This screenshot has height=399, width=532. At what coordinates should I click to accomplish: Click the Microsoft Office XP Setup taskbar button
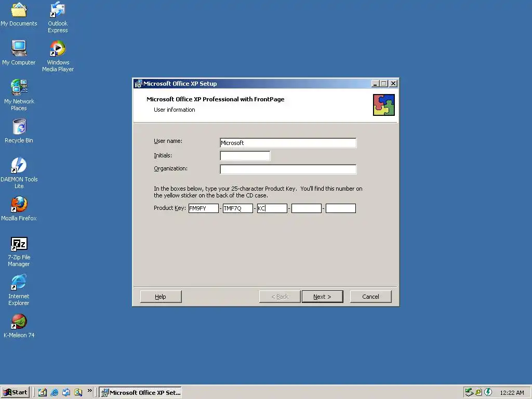(140, 393)
